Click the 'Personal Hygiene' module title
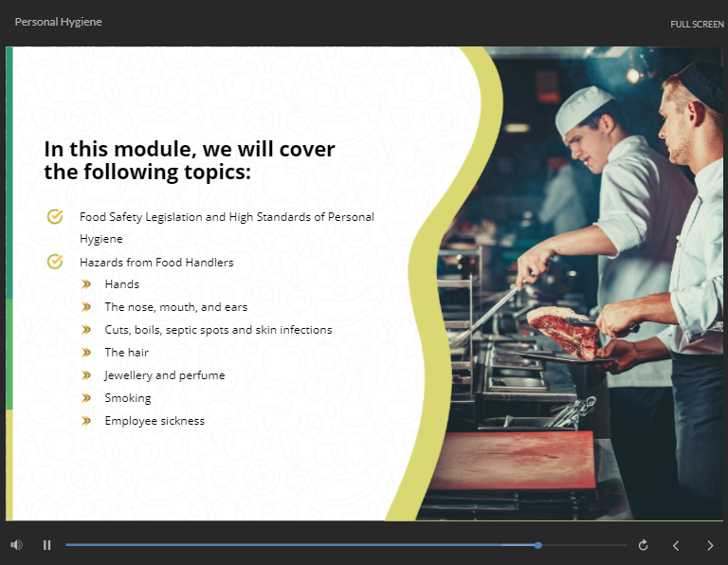This screenshot has width=728, height=565. 58,22
